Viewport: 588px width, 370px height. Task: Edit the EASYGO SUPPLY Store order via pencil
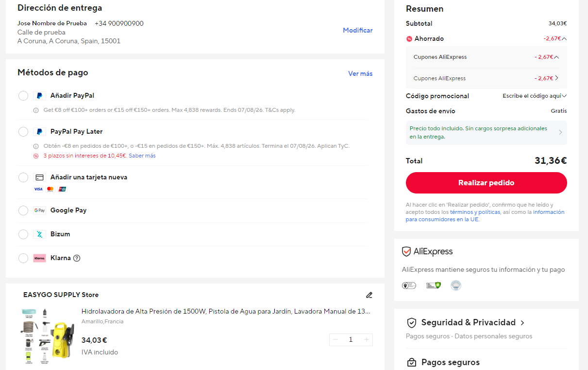coord(369,295)
